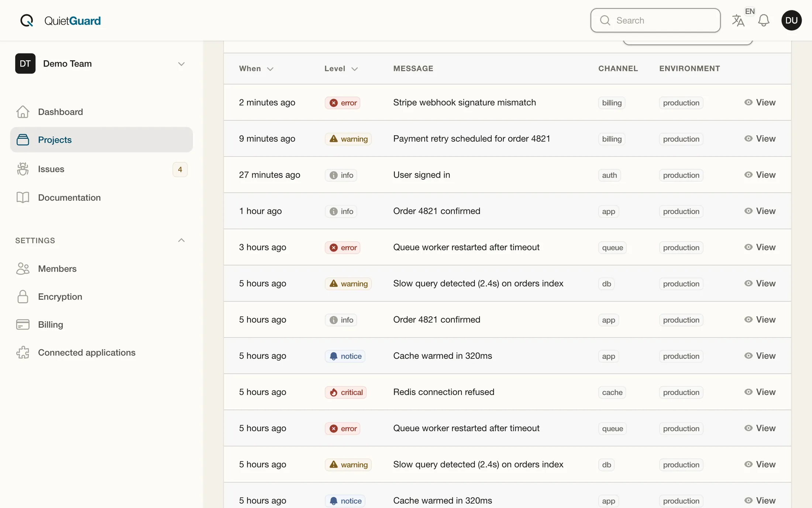
Task: Click production tag on User signed in row
Action: pos(681,175)
